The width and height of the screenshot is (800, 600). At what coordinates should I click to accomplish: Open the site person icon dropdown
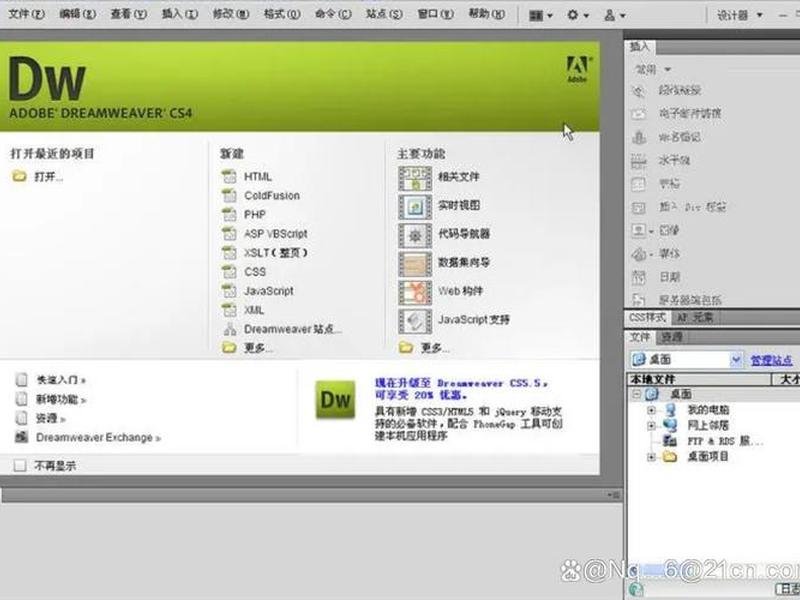(615, 15)
